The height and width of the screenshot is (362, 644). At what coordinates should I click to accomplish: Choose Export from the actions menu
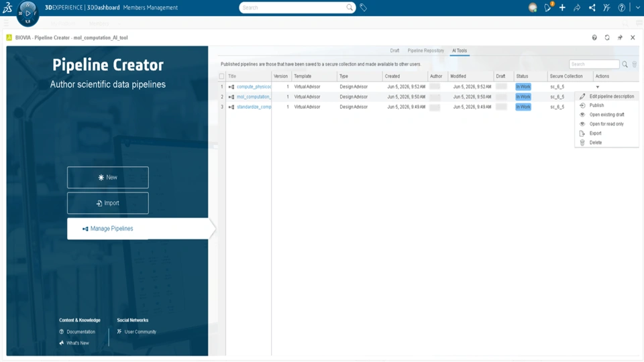607,133
